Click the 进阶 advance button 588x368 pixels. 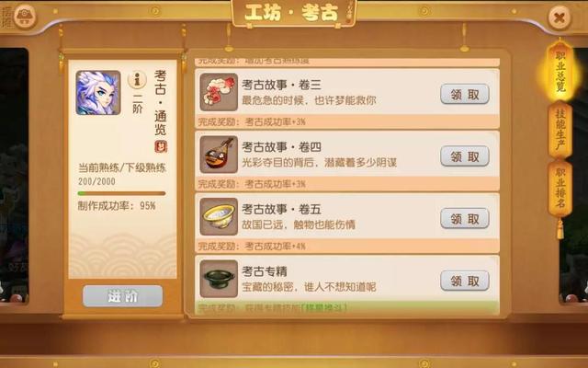(x=122, y=296)
